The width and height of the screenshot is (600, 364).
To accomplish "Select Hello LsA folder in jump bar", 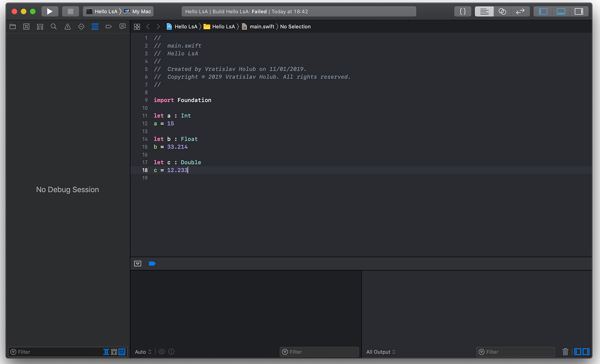I will point(219,26).
